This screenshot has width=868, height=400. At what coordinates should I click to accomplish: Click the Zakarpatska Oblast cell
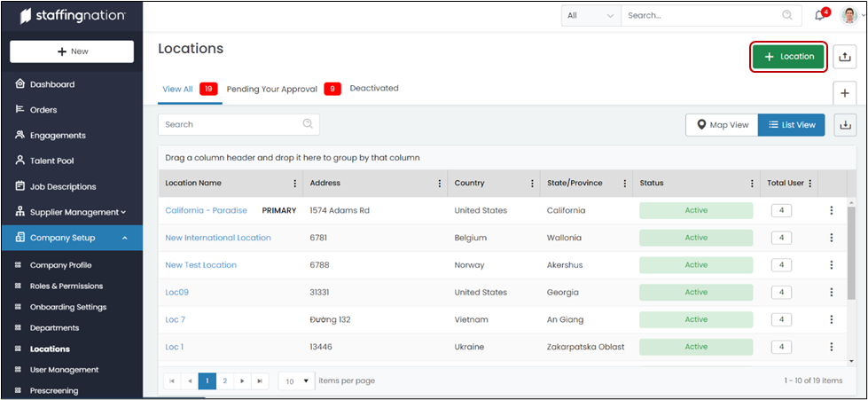pyautogui.click(x=586, y=347)
